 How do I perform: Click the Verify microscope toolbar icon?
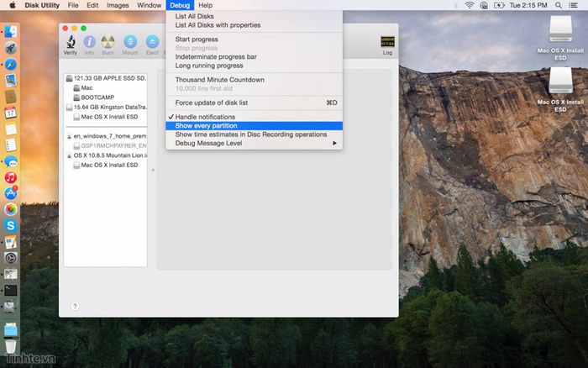pyautogui.click(x=70, y=45)
